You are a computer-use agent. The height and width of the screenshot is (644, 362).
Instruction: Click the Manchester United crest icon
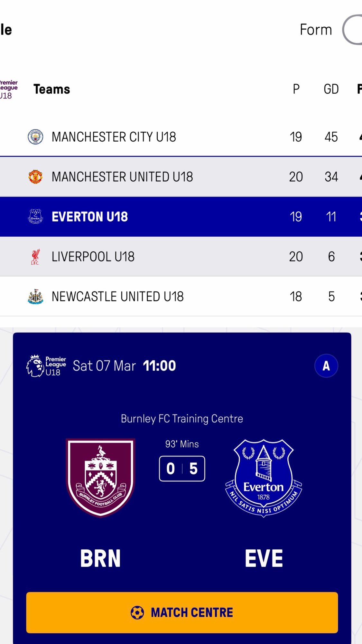click(x=35, y=177)
